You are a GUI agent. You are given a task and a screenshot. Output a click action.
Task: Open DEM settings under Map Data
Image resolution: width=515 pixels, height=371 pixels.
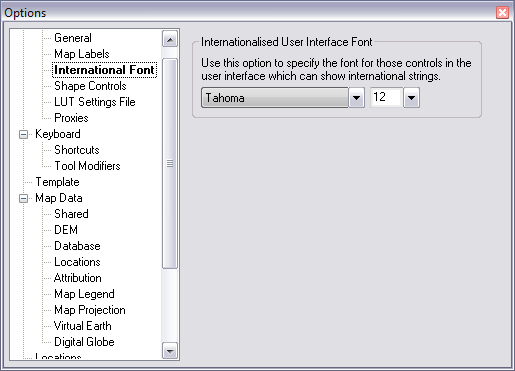click(x=66, y=230)
